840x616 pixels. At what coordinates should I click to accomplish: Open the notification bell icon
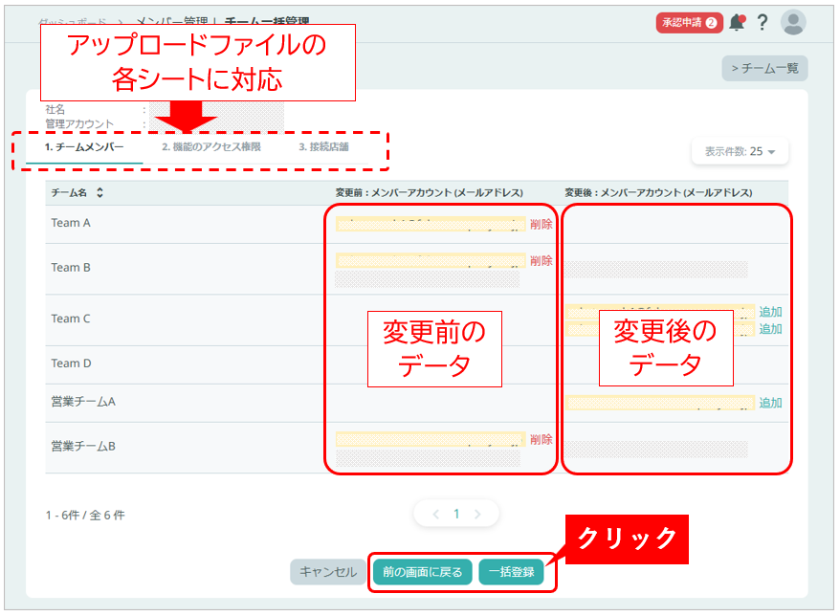(x=737, y=23)
